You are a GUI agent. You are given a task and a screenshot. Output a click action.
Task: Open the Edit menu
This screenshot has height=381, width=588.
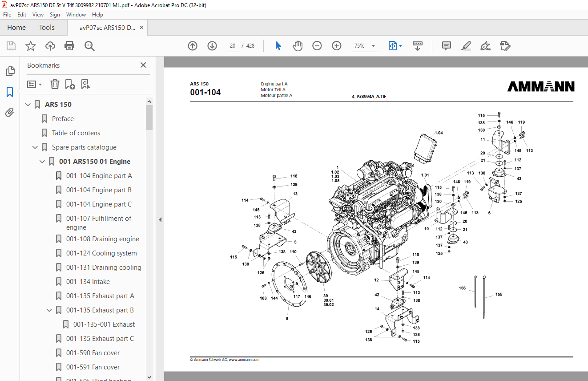22,15
